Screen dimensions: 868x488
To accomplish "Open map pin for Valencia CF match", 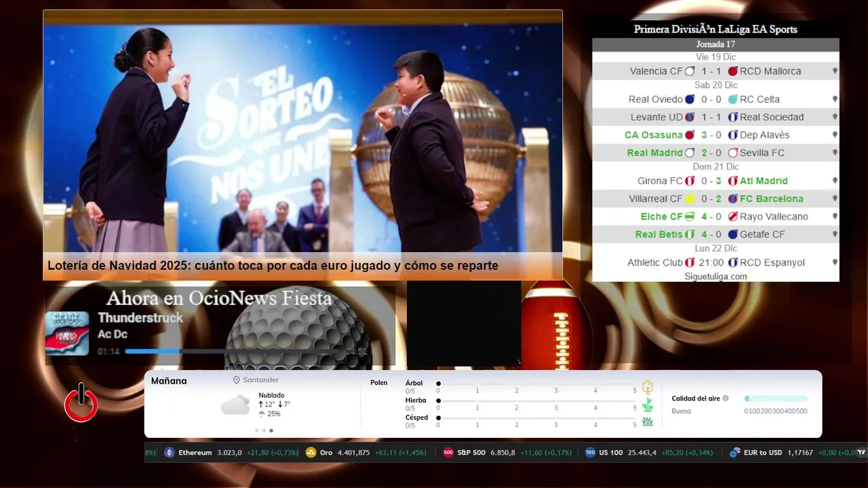I will pyautogui.click(x=835, y=71).
